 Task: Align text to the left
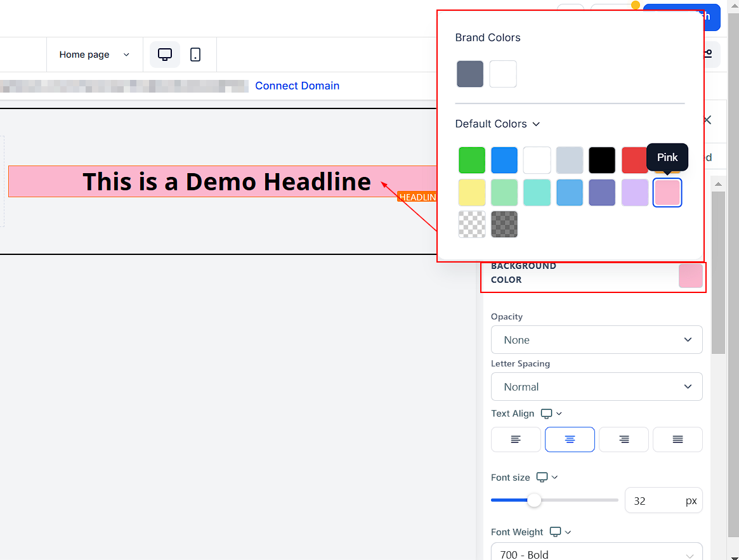pyautogui.click(x=516, y=440)
